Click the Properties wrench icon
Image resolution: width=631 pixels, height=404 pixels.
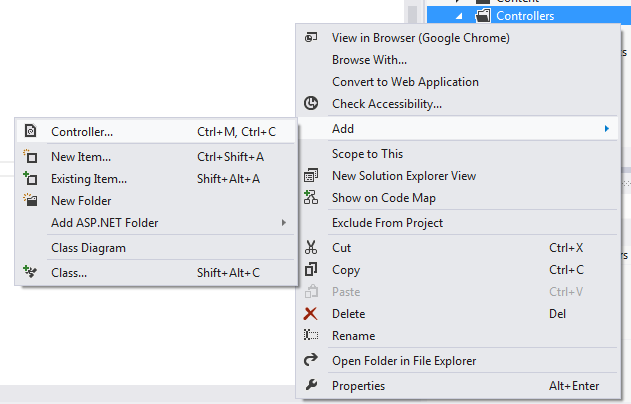[311, 386]
